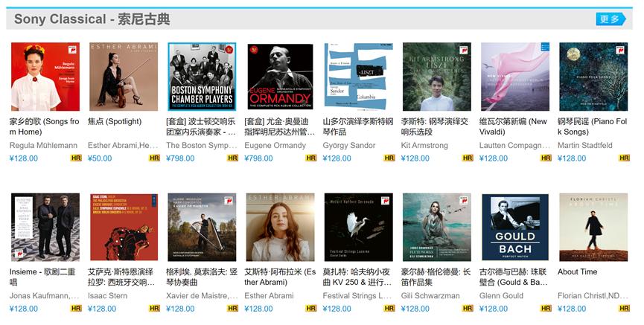Click the HR badge under Piano Folk Songs

pos(625,158)
